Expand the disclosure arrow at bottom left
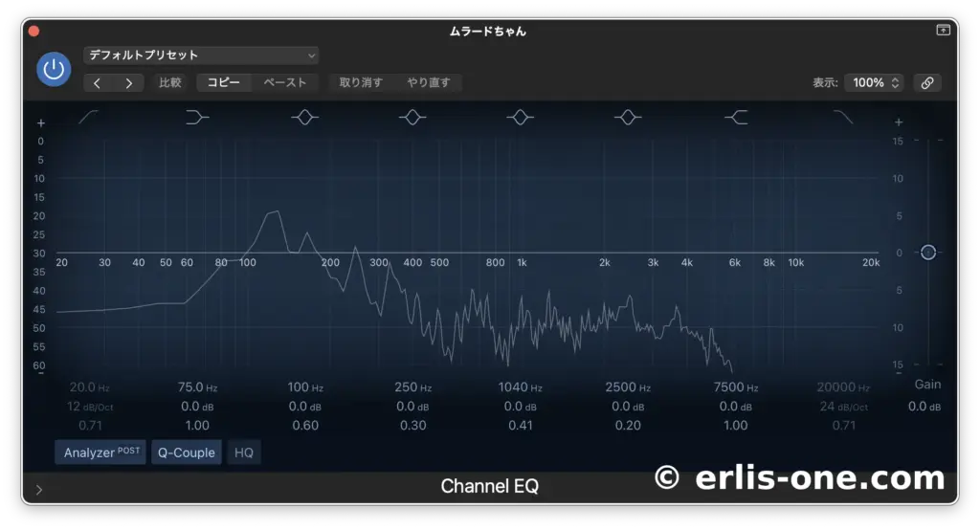This screenshot has height=530, width=980. click(39, 490)
